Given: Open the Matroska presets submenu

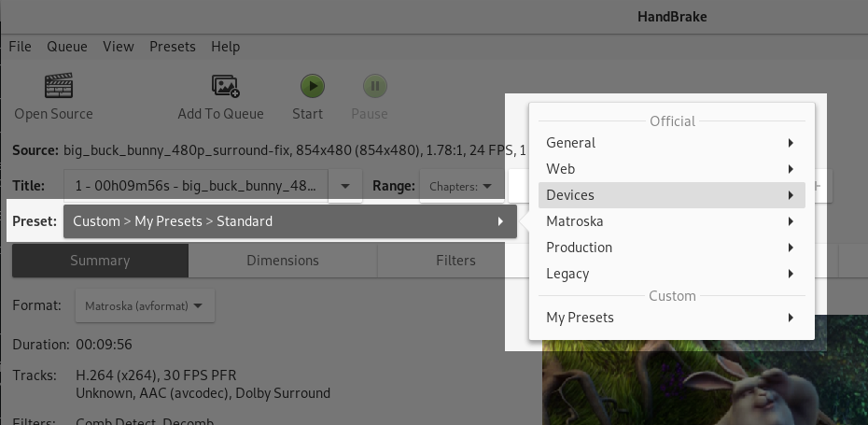Looking at the screenshot, I should click(670, 221).
